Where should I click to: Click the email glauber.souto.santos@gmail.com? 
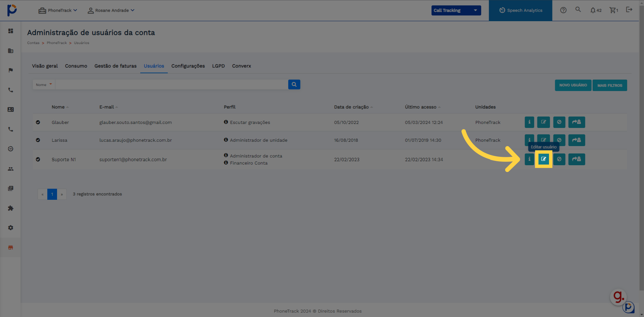(136, 123)
